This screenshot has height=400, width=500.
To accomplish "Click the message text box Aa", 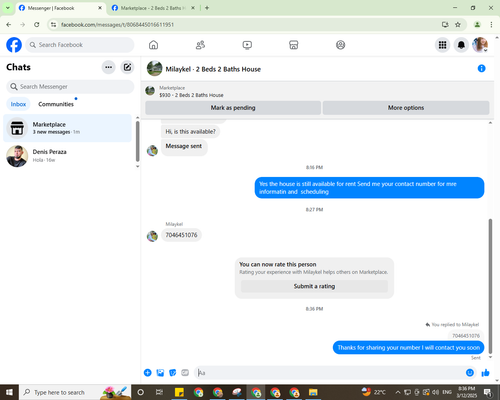I will (329, 373).
